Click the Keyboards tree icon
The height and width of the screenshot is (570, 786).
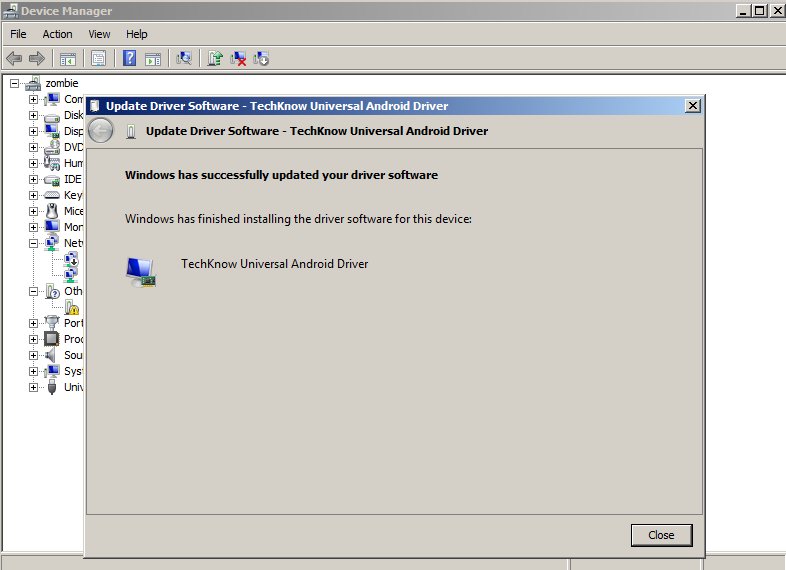click(52, 195)
